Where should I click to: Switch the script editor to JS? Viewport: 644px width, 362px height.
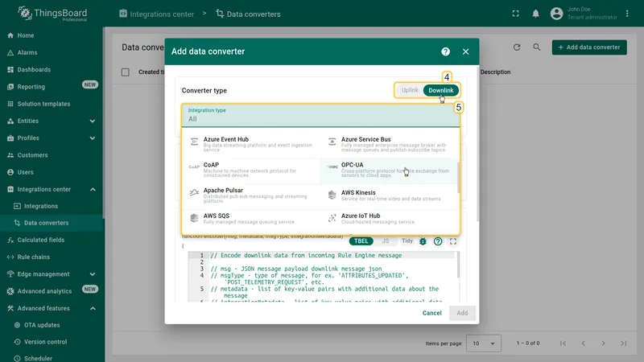pos(386,241)
